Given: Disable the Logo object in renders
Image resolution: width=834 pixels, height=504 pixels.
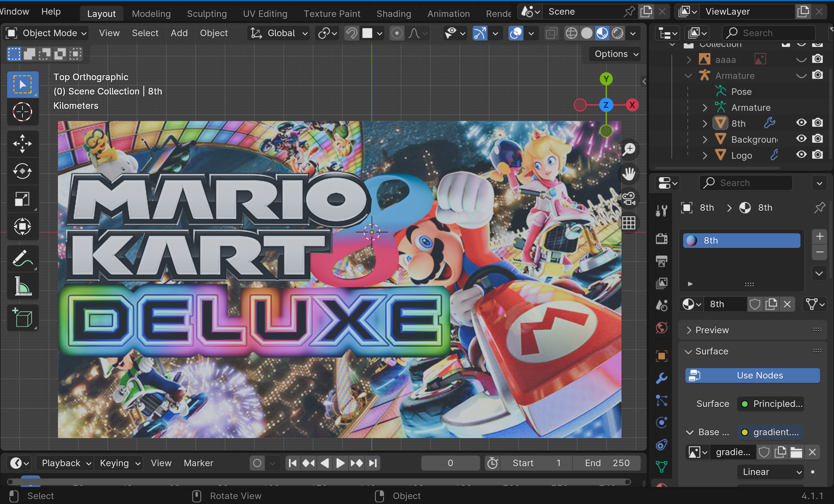Looking at the screenshot, I should [x=818, y=155].
